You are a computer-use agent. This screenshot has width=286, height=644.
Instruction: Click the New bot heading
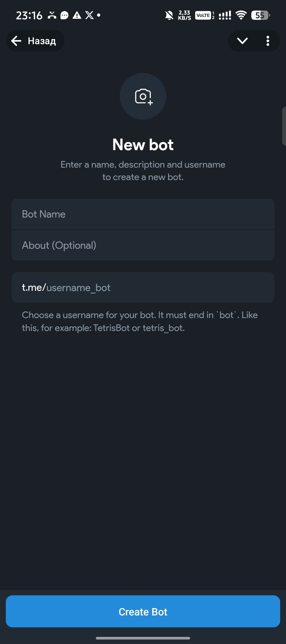click(x=143, y=145)
